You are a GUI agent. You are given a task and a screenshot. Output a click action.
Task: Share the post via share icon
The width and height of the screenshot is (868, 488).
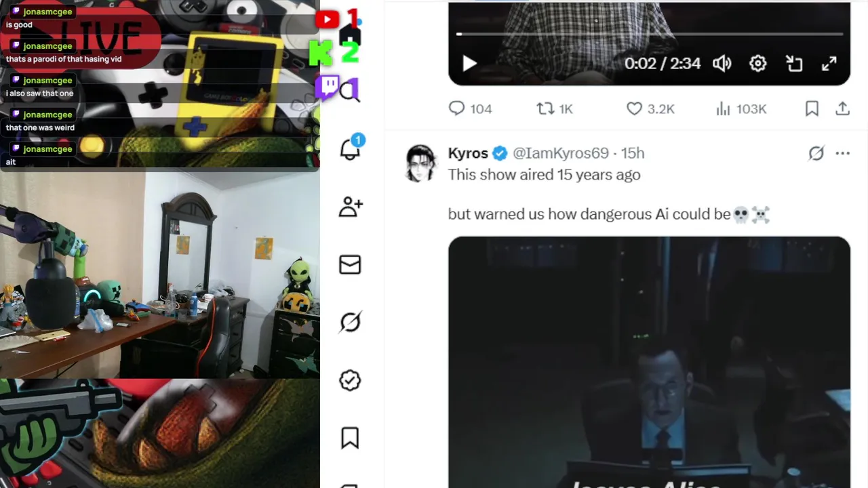(x=843, y=108)
